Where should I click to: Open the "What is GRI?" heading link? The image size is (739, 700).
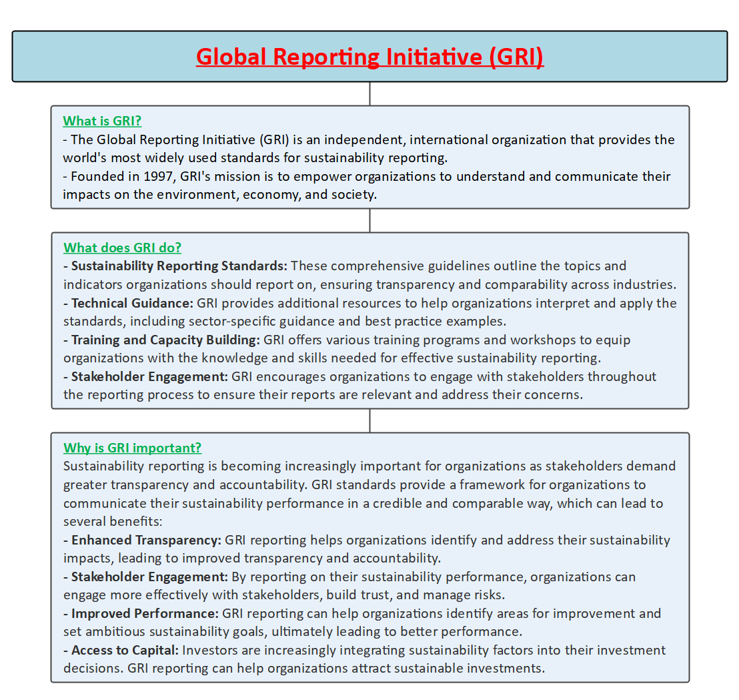tap(101, 121)
